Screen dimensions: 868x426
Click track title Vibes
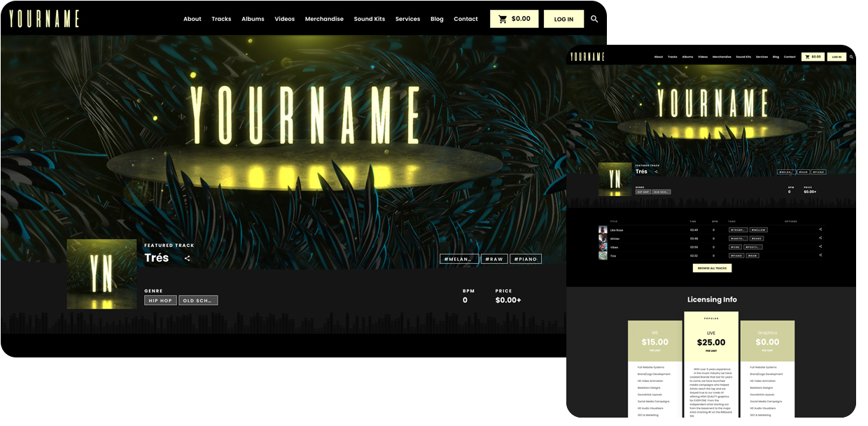click(614, 247)
